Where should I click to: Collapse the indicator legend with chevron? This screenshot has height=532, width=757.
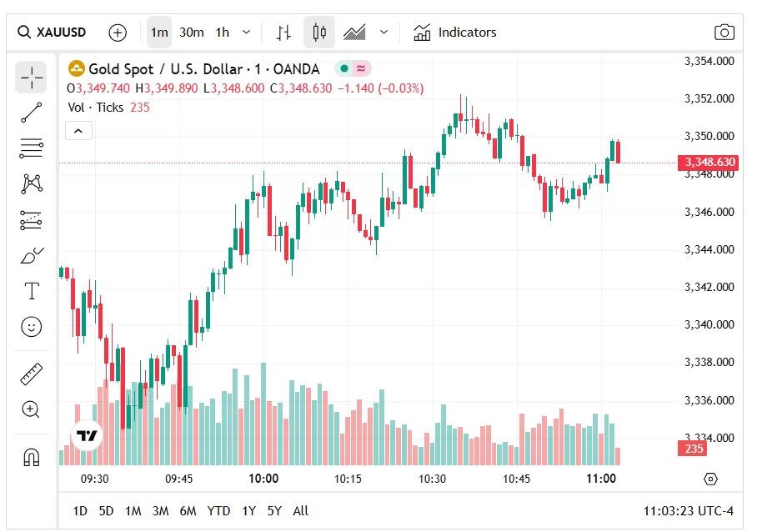[78, 130]
